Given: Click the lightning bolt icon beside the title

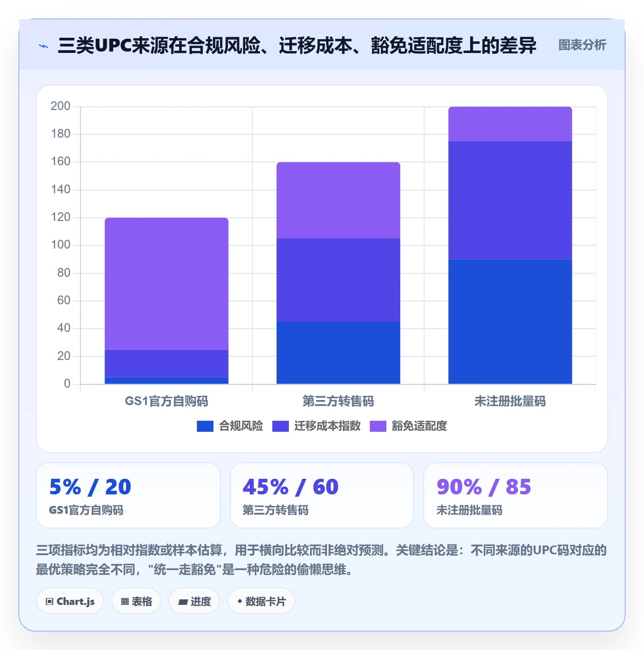Looking at the screenshot, I should tap(44, 46).
